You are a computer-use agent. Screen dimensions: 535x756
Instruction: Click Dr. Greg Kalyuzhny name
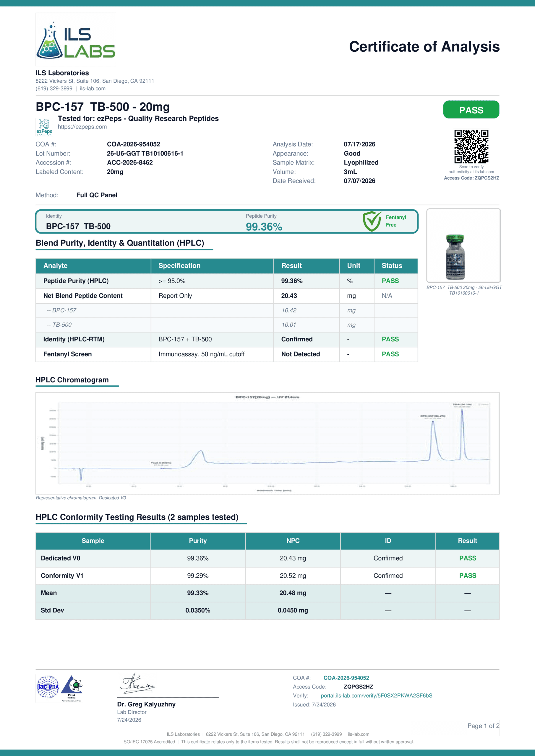[x=146, y=704]
